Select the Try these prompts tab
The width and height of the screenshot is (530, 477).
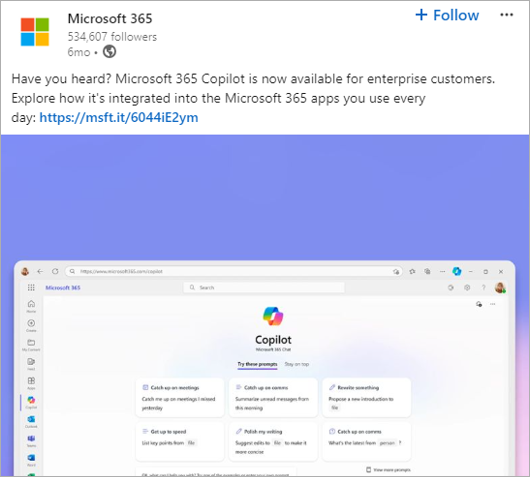257,364
